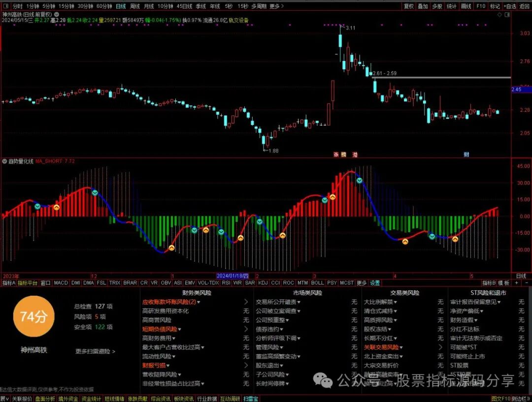This screenshot has height=402, width=532.
Task: Click 叠加 in top toolbar
Action: coord(423,6)
